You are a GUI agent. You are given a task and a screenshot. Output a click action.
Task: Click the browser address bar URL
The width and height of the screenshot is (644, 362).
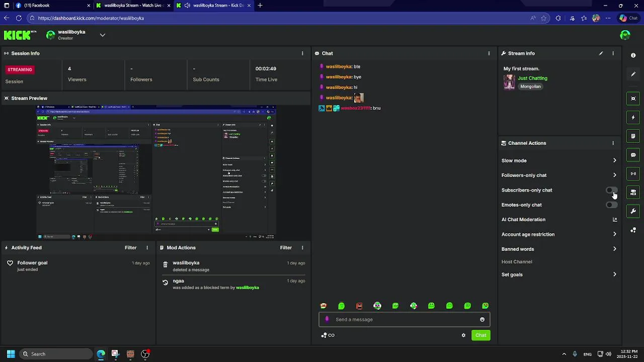coord(91,18)
